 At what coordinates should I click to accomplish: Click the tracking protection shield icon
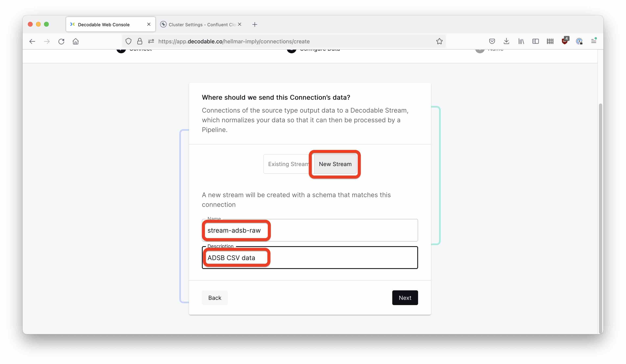pyautogui.click(x=128, y=42)
